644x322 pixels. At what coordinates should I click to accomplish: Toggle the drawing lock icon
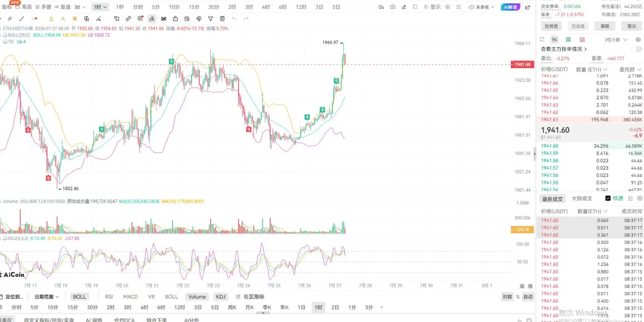pyautogui.click(x=175, y=19)
